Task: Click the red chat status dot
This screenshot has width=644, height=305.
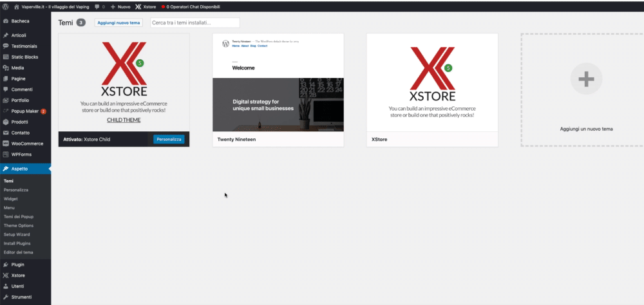Action: 163,7
